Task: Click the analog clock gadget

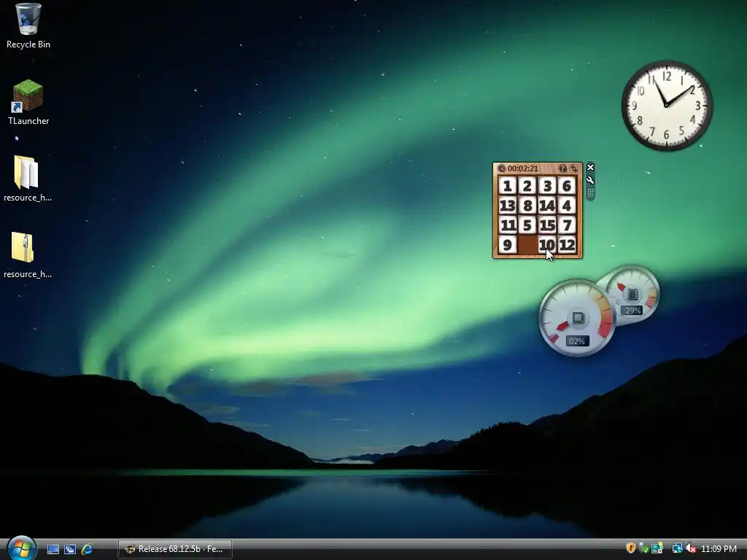Action: pos(667,105)
